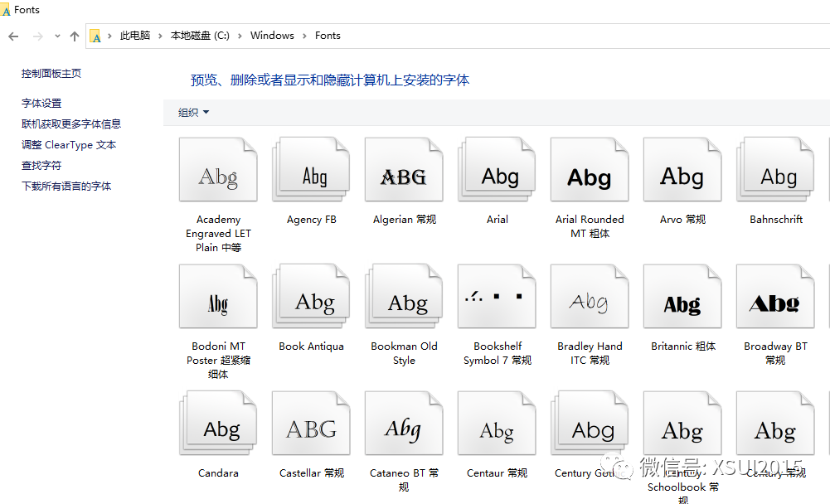Screen dimensions: 830x504
Task: Navigate to 本地磁盘 (C:) breadcrumb
Action: click(x=200, y=36)
